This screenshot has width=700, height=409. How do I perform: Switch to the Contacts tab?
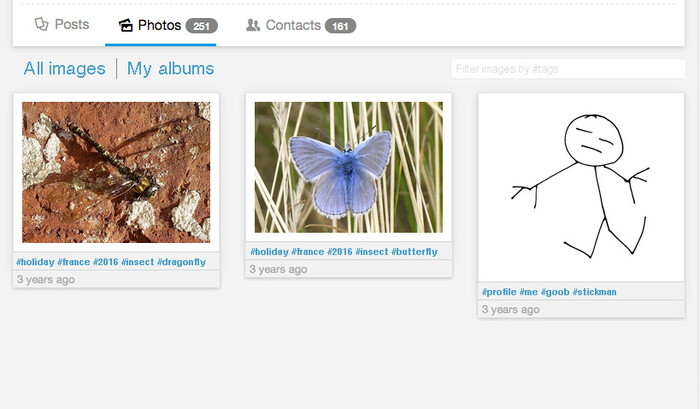click(x=292, y=25)
